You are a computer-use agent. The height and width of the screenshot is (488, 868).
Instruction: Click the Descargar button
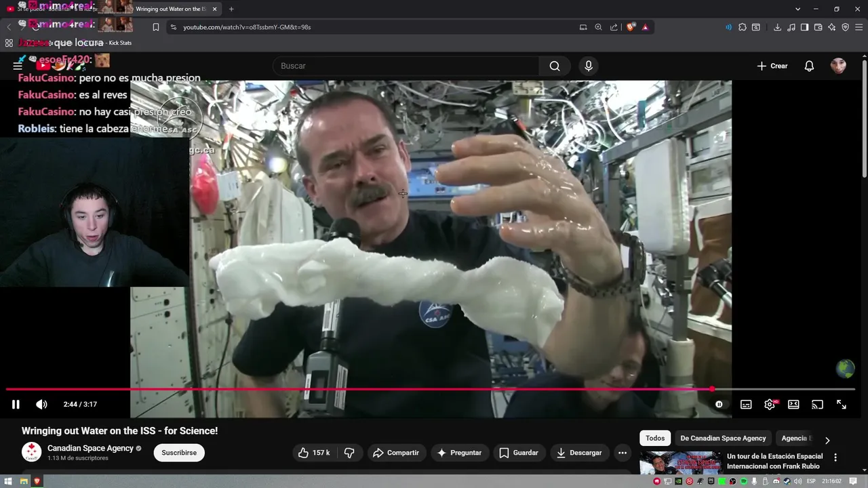tap(579, 453)
